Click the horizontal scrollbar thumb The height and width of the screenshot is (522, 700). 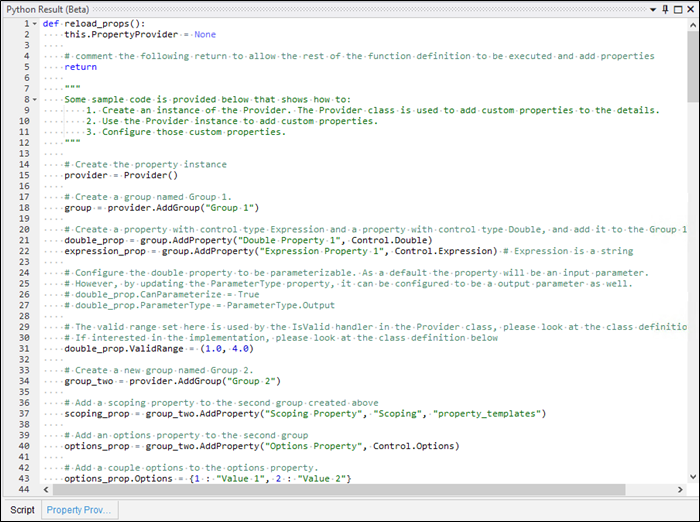point(339,489)
